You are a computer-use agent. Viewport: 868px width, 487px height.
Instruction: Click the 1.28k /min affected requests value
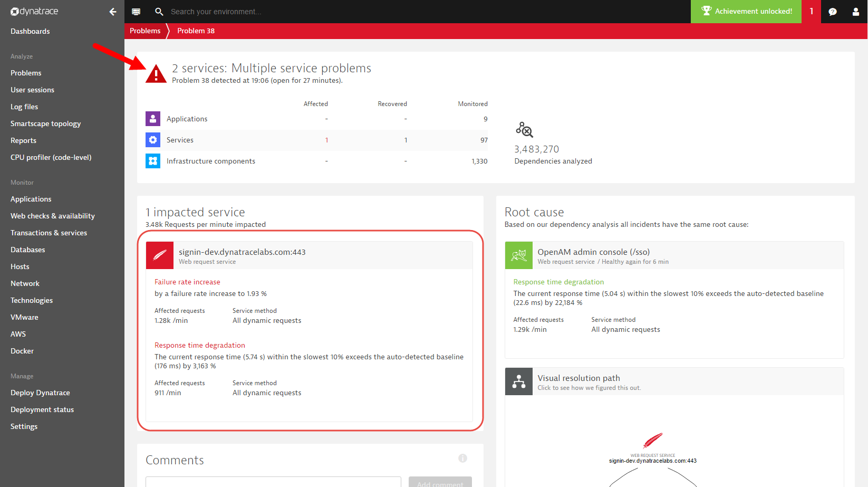click(171, 320)
